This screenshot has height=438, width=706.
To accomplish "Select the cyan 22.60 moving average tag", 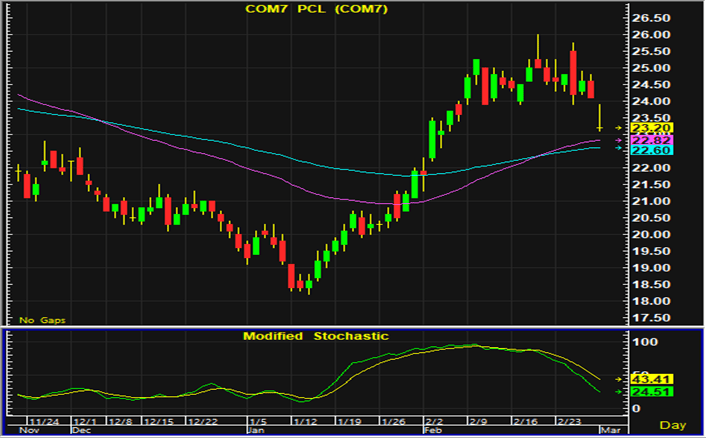I will click(651, 150).
